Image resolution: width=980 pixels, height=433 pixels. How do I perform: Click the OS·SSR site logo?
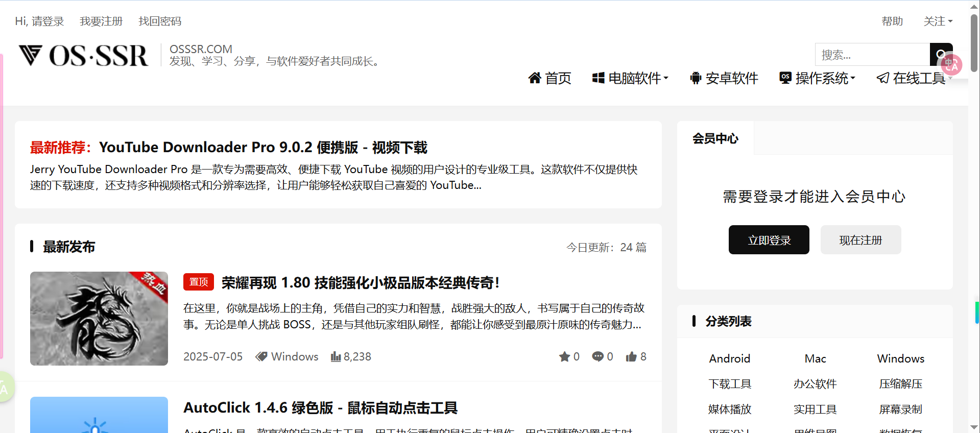tap(83, 56)
